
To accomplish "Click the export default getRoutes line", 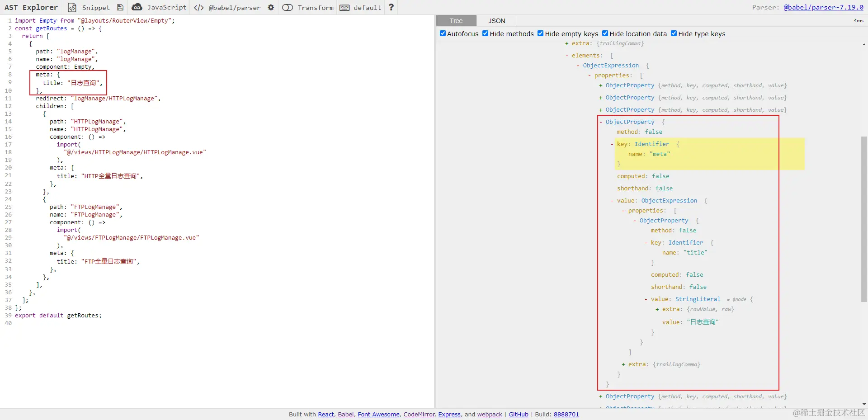I will pos(58,315).
